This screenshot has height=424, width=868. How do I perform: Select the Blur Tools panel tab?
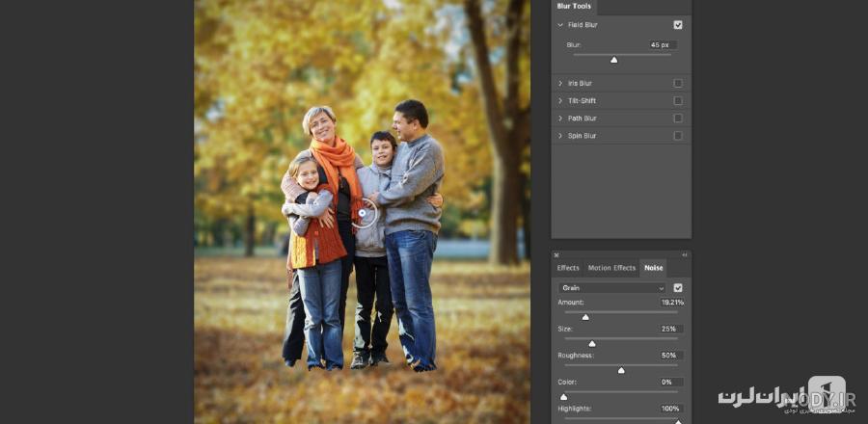574,6
